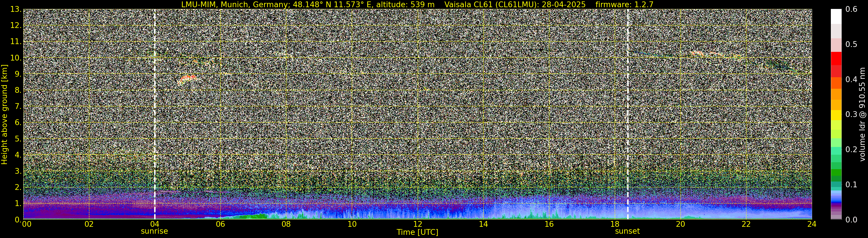Click the time axis tick label 22
Screen dimensions: 868x238
point(746,224)
